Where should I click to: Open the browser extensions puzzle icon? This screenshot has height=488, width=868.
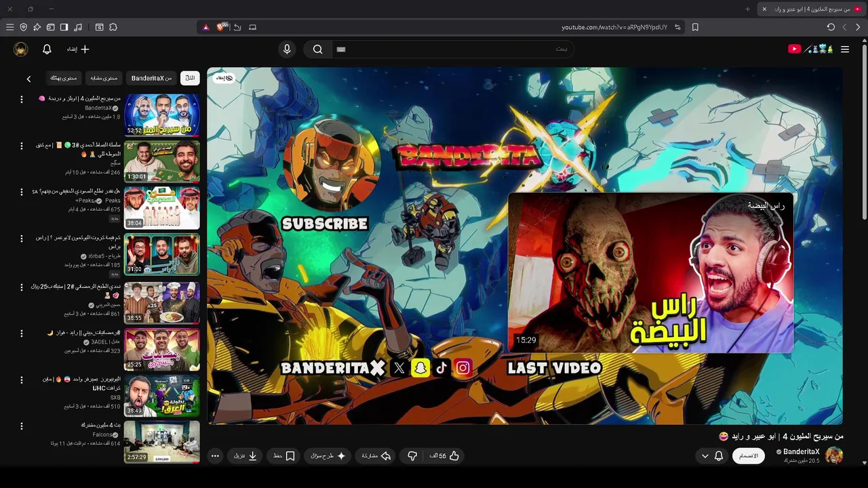pyautogui.click(x=113, y=27)
